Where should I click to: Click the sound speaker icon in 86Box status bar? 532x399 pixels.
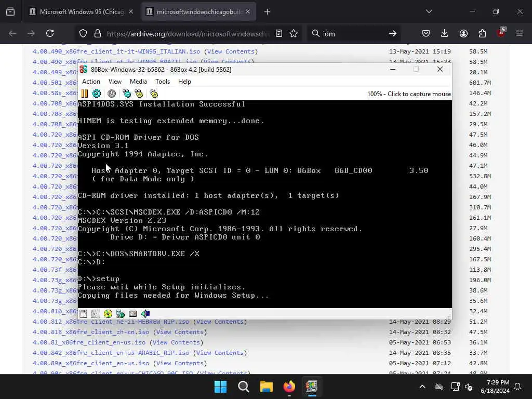(x=145, y=314)
